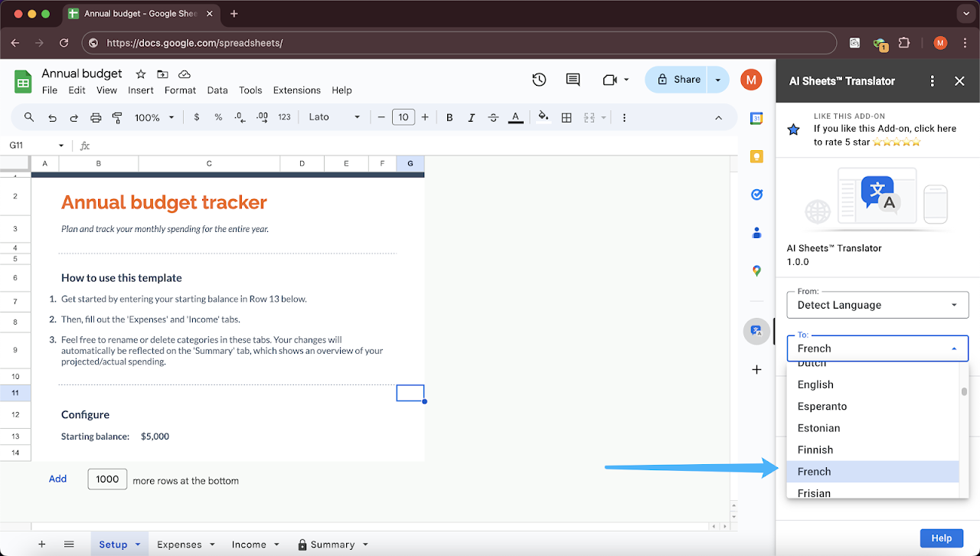Click the Help button in the Translator add-on
This screenshot has width=980, height=556.
[941, 538]
